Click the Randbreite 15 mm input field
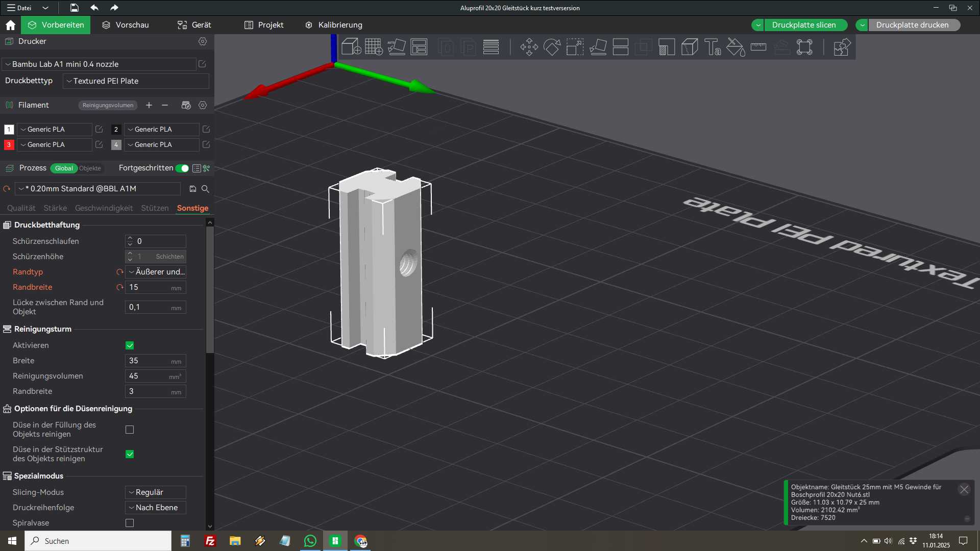This screenshot has height=551, width=980. pyautogui.click(x=148, y=287)
